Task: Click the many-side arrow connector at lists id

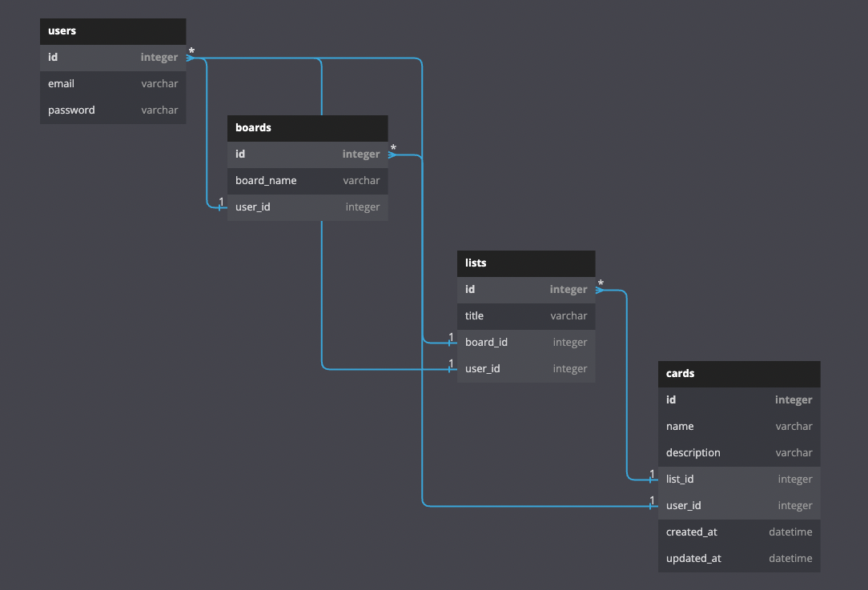Action: pyautogui.click(x=600, y=290)
